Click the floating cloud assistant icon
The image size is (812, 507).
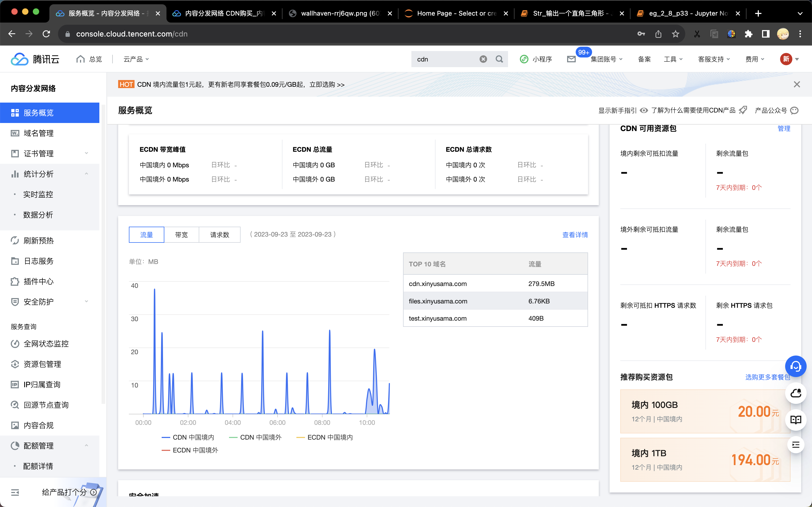pyautogui.click(x=796, y=393)
